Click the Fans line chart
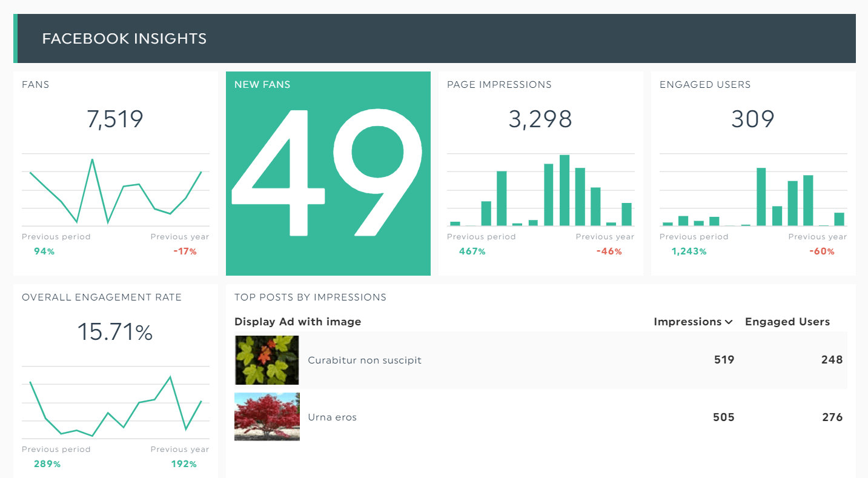868x478 pixels. (116, 190)
